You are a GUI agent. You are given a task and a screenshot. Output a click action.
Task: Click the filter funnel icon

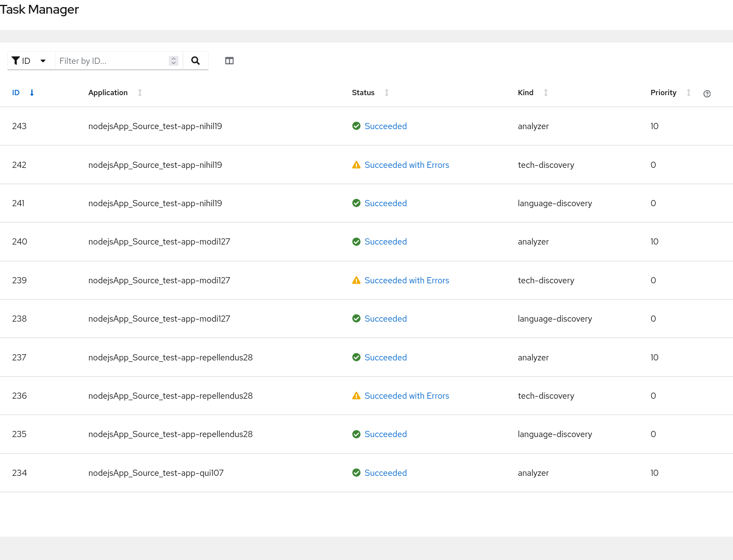(x=15, y=60)
